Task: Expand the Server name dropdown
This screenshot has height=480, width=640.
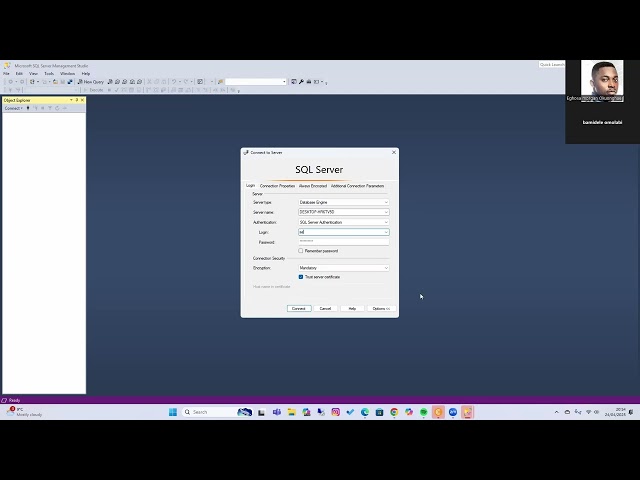Action: [x=386, y=212]
